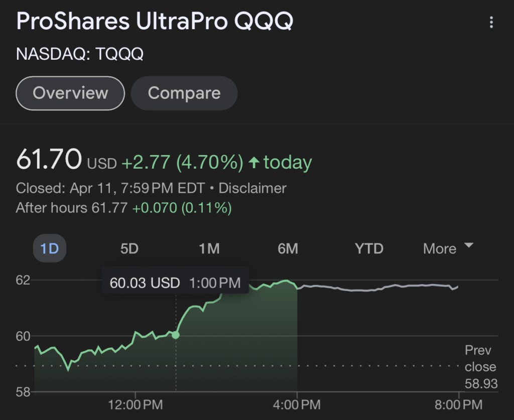Open the three-dot more options menu

(491, 23)
